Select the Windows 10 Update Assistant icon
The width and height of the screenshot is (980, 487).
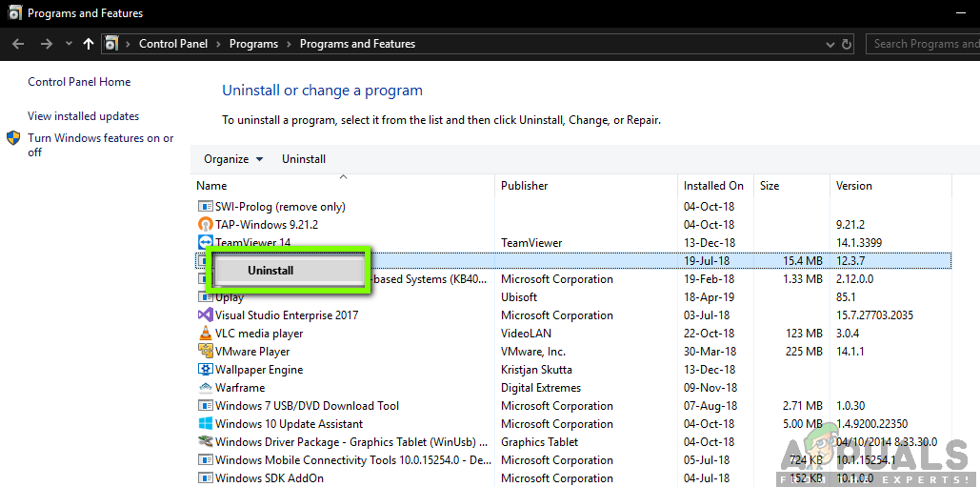click(205, 424)
